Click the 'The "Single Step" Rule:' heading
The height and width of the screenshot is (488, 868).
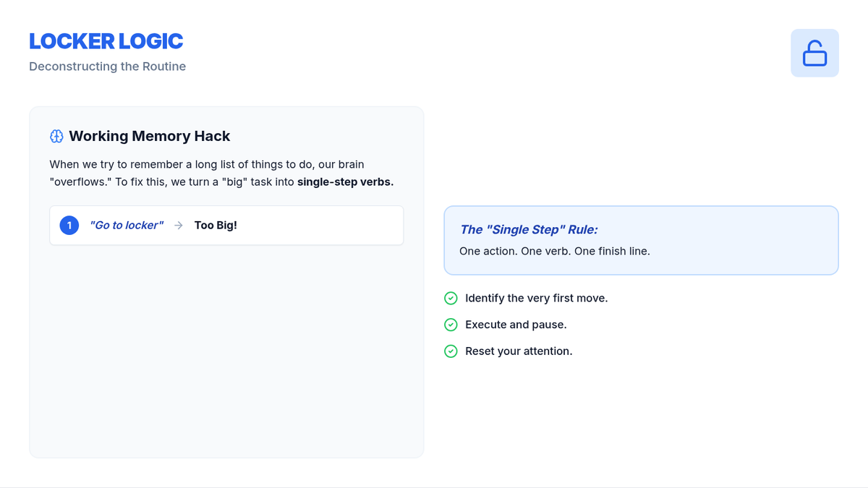(x=529, y=230)
